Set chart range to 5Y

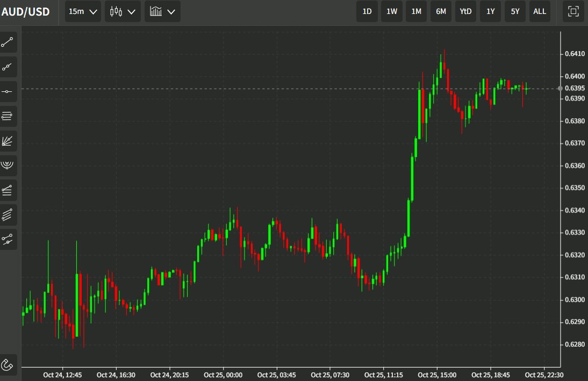(x=515, y=12)
